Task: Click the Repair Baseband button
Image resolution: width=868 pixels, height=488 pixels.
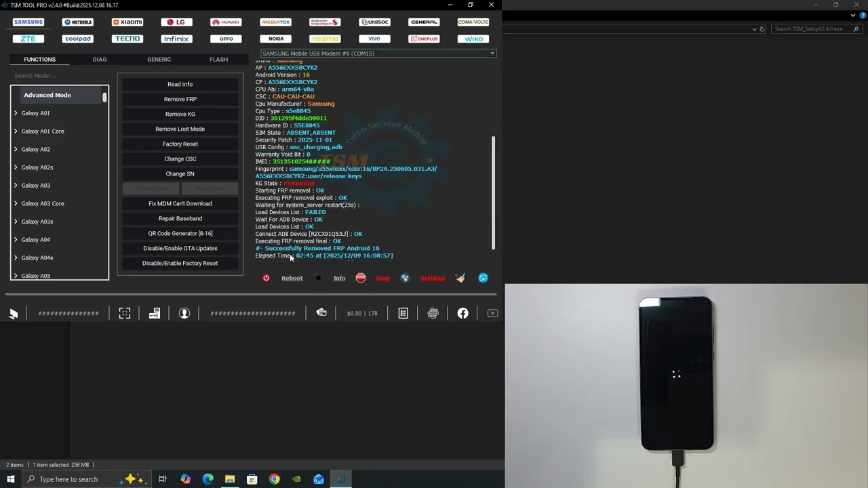Action: coord(180,218)
